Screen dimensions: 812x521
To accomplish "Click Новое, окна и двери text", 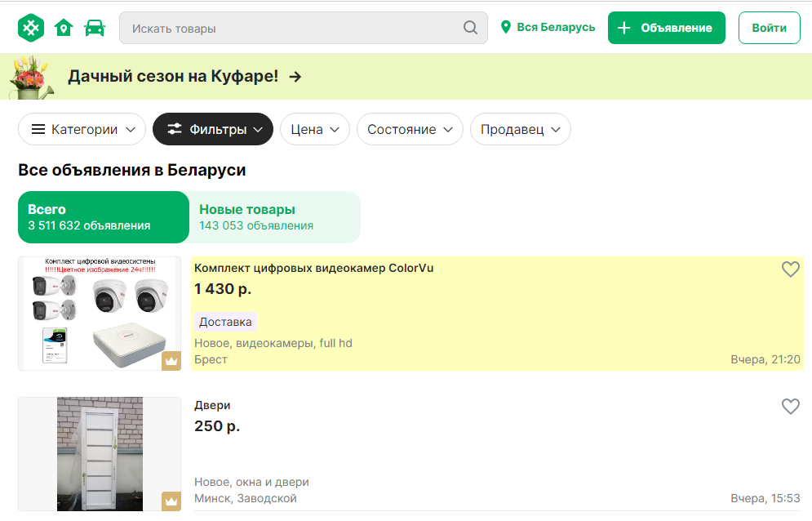I will [251, 482].
